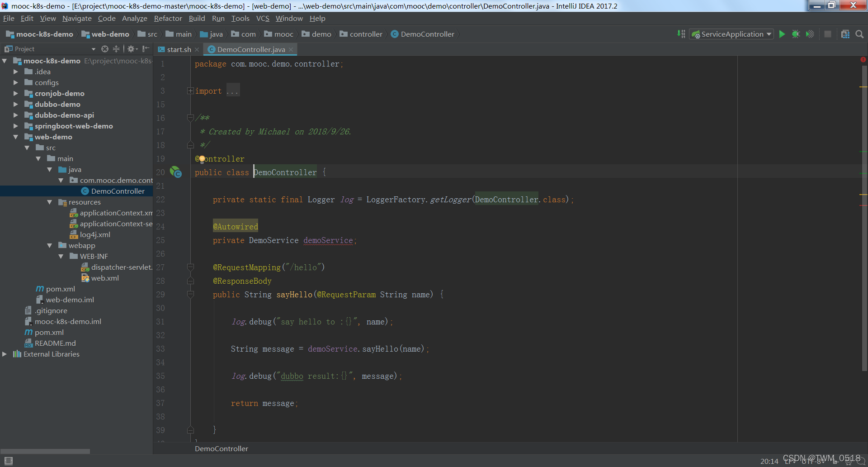The image size is (868, 467).
Task: Expand the configs folder
Action: pyautogui.click(x=16, y=82)
